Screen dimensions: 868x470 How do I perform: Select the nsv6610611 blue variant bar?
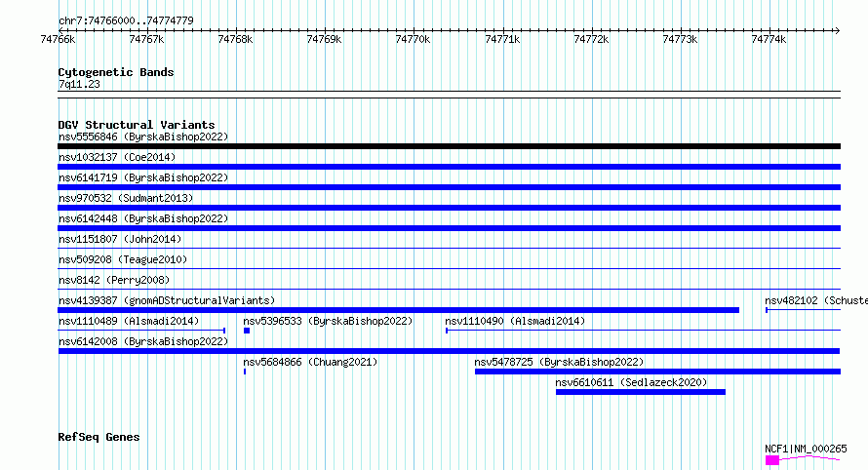[641, 392]
